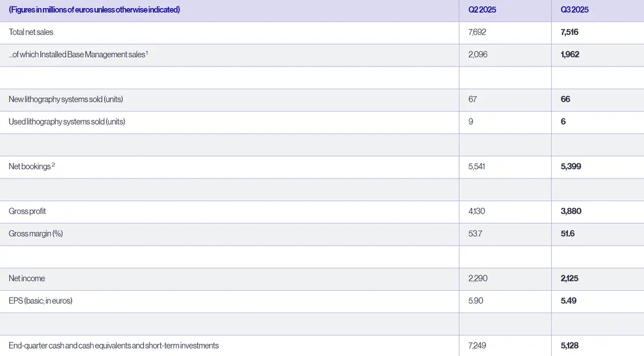Select the Q2 basic EPS value 5.90
Screen dimensions: 644x356
click(475, 300)
